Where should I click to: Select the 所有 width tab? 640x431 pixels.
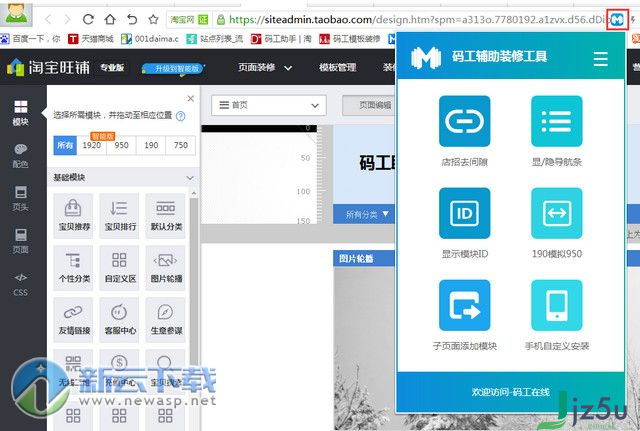65,145
